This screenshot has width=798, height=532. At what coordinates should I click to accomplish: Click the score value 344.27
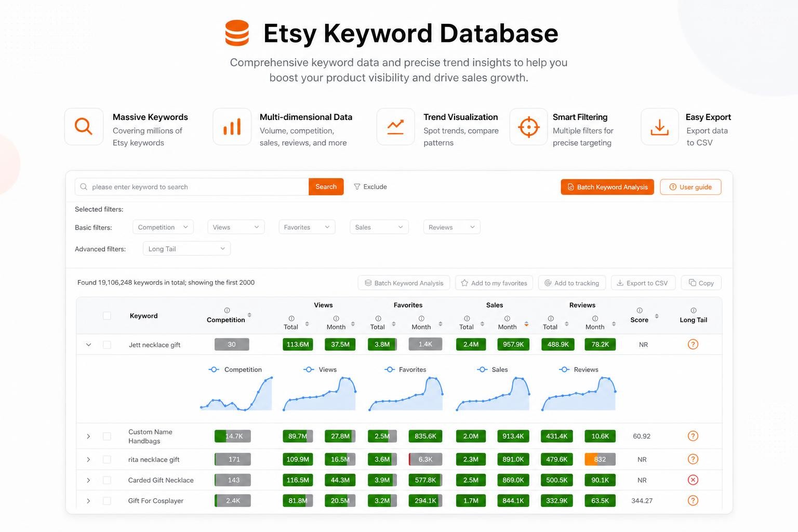pos(642,501)
